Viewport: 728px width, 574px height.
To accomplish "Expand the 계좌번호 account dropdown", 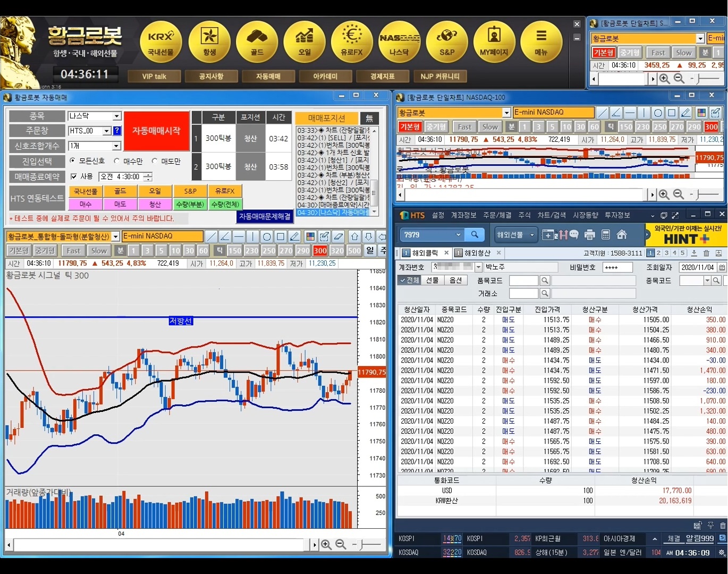I will click(x=478, y=267).
